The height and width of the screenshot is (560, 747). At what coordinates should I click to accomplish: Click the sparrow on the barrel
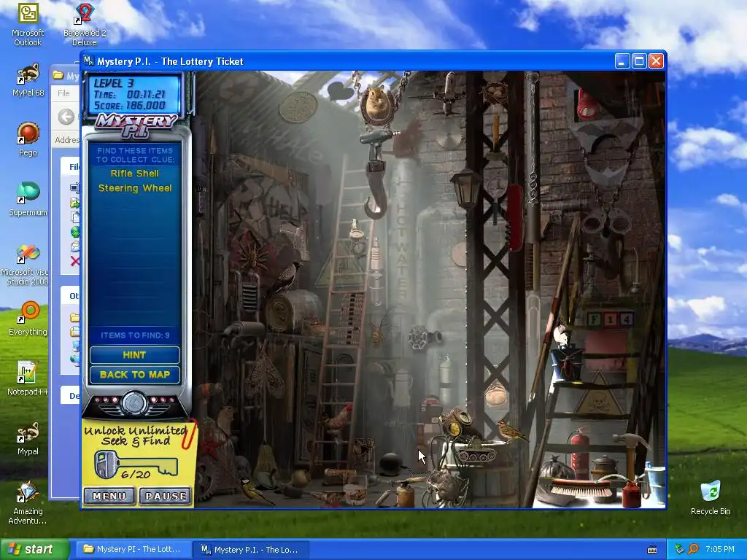coord(511,430)
